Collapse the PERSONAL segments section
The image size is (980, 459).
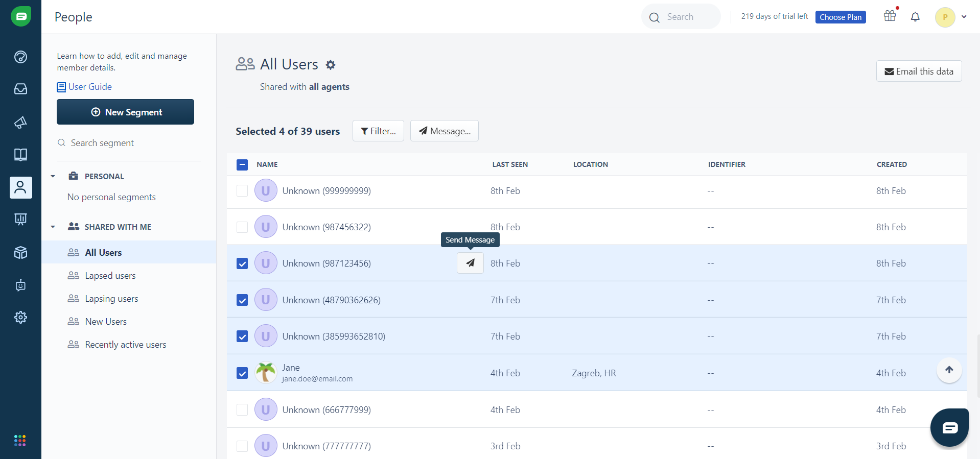coord(53,177)
